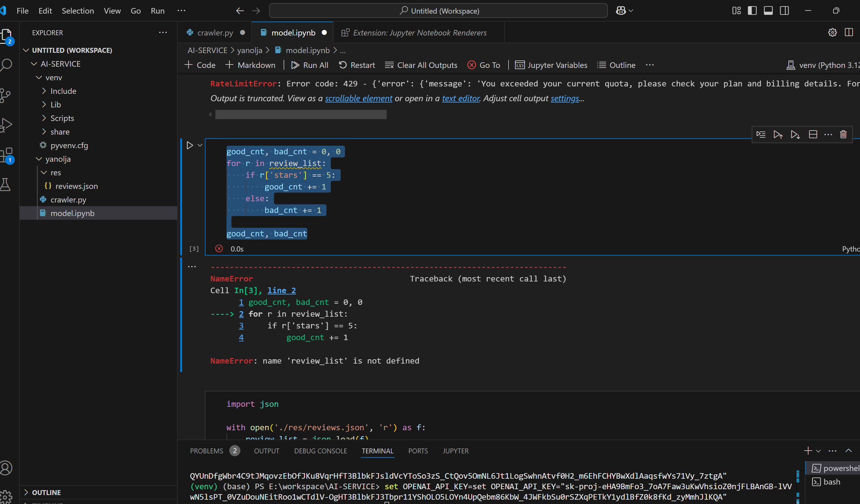Open reviews.json in explorer

77,186
